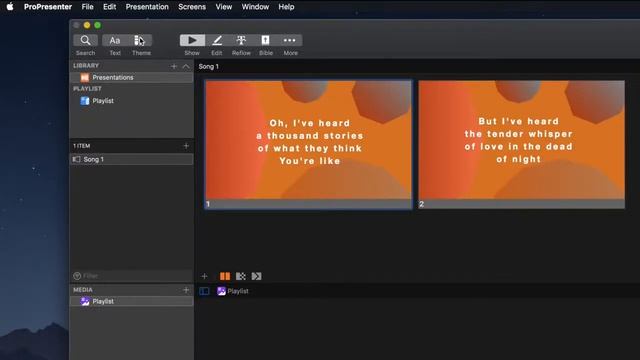
Task: Open the File menu
Action: click(x=87, y=7)
